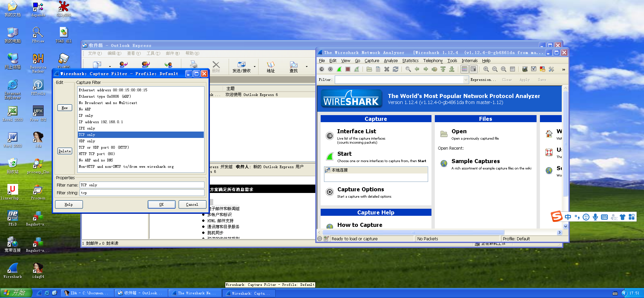Click into the Filter name field
This screenshot has width=644, height=298.
click(142, 185)
